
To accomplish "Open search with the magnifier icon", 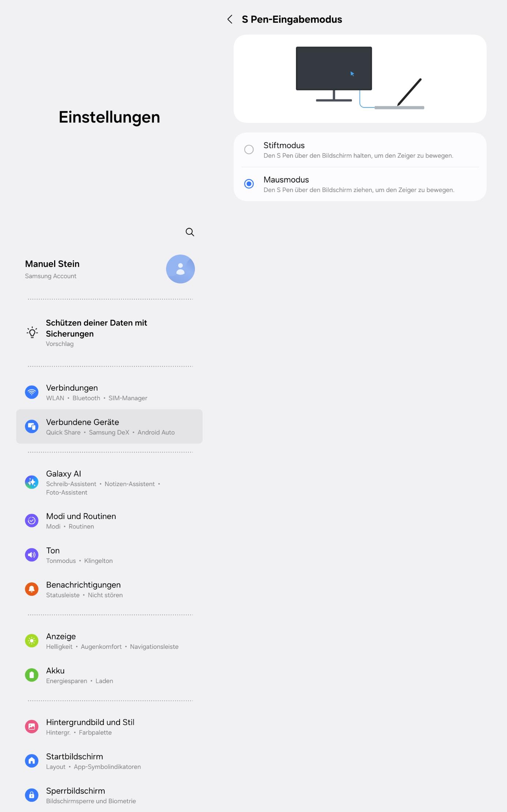I will (190, 232).
